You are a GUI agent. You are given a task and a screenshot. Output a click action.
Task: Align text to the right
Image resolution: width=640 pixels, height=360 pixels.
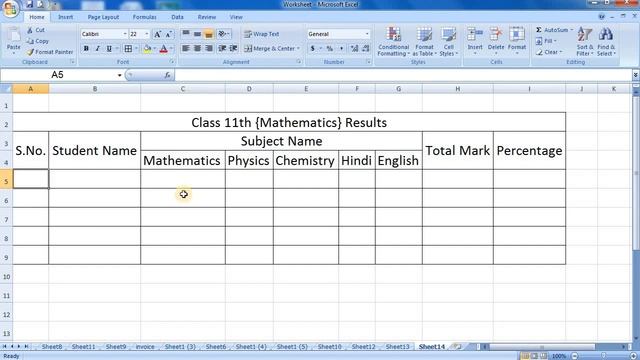tap(209, 49)
